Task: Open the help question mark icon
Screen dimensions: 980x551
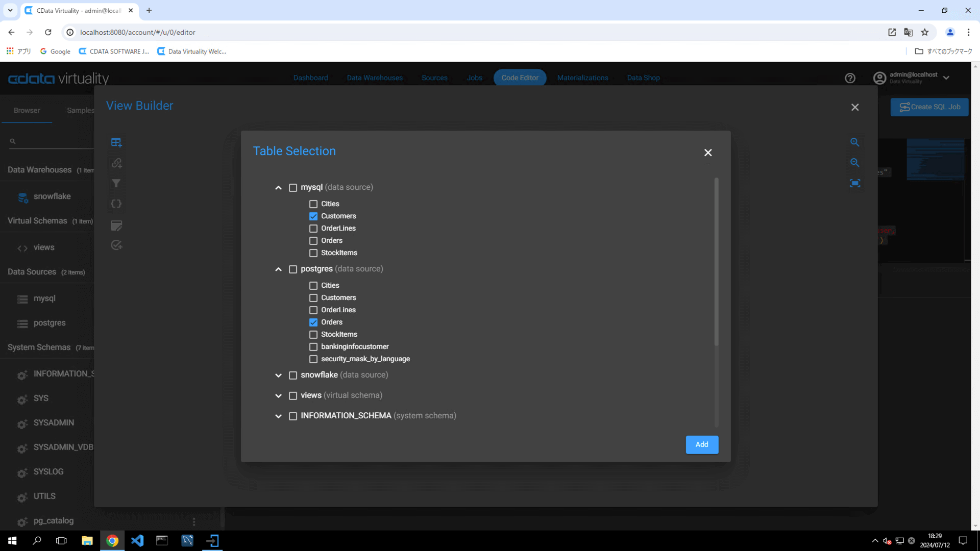Action: point(850,78)
